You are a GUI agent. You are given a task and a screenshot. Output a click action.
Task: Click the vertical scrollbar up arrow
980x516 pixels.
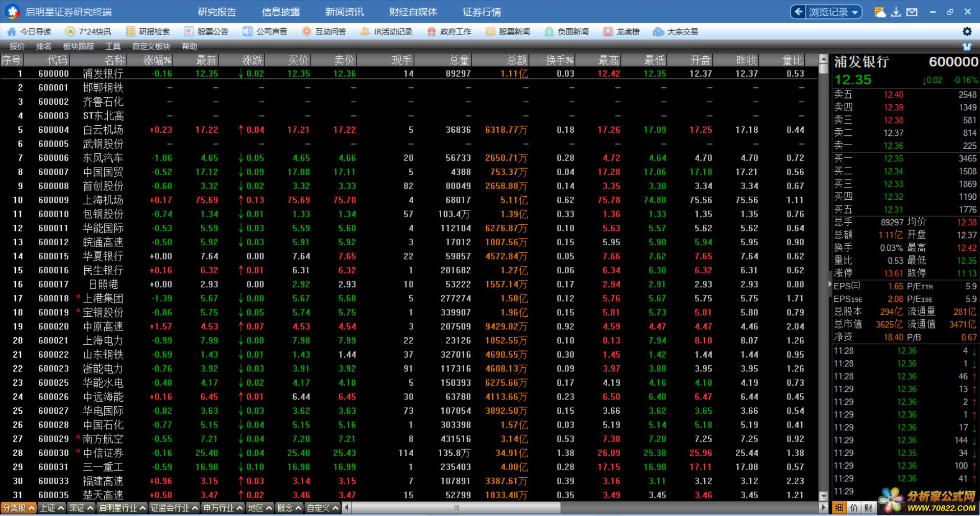823,59
